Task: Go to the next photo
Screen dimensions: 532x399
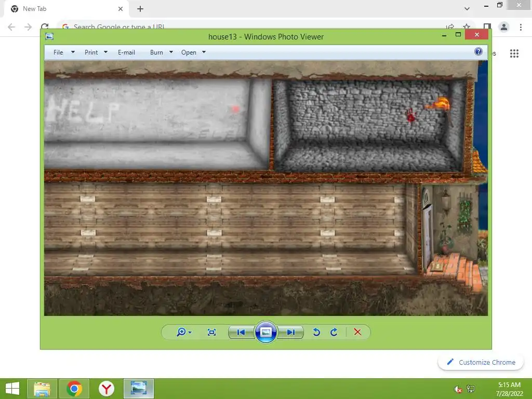Action: point(291,332)
